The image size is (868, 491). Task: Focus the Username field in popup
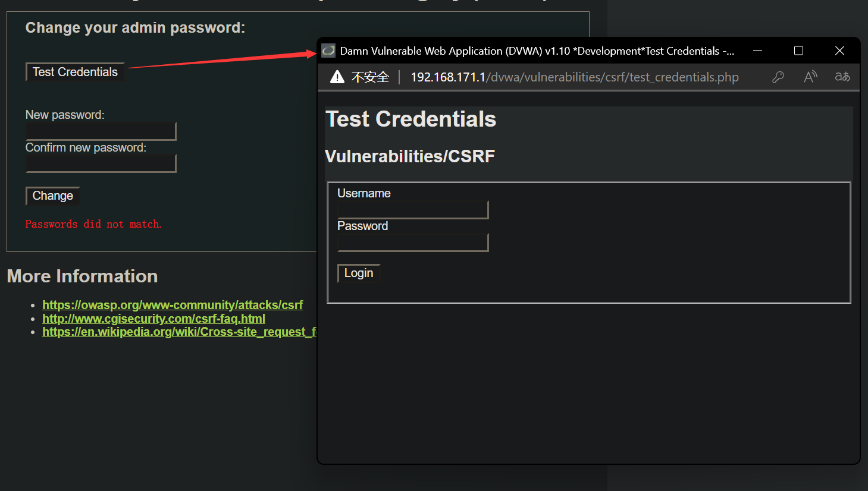[413, 210]
